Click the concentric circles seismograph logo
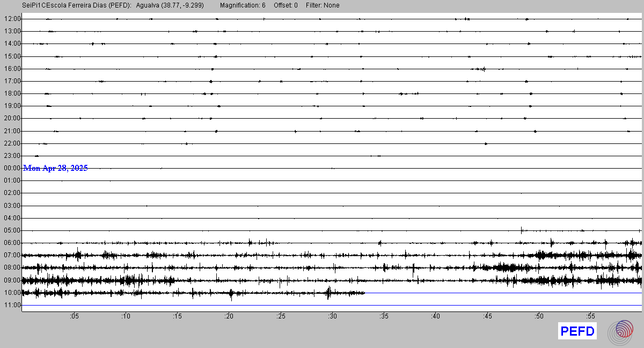The width and height of the screenshot is (644, 348). [620, 332]
